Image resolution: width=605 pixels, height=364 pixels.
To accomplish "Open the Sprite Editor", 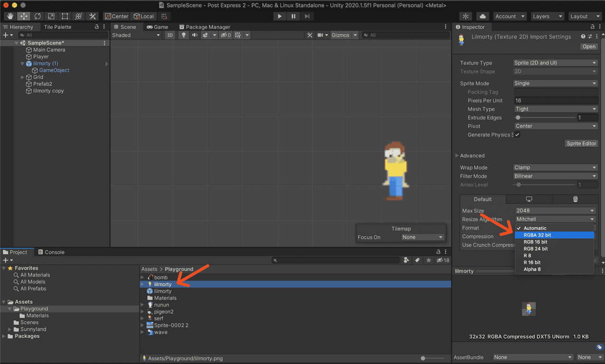I will (x=581, y=143).
